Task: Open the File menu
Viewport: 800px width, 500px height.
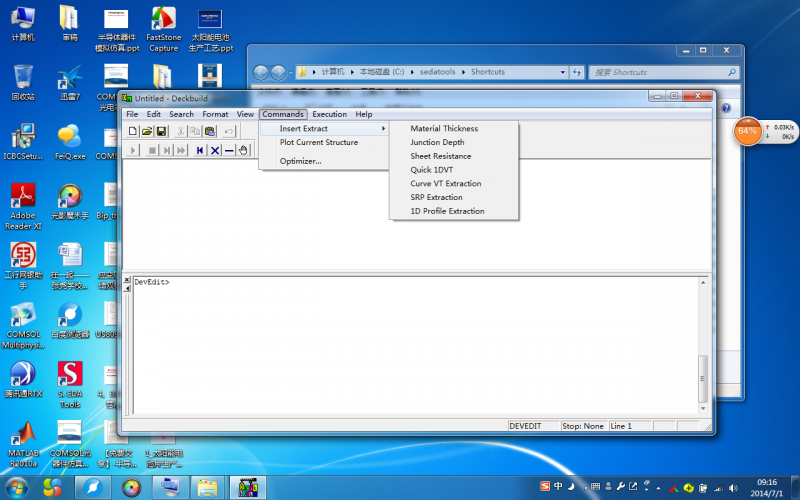Action: [132, 114]
